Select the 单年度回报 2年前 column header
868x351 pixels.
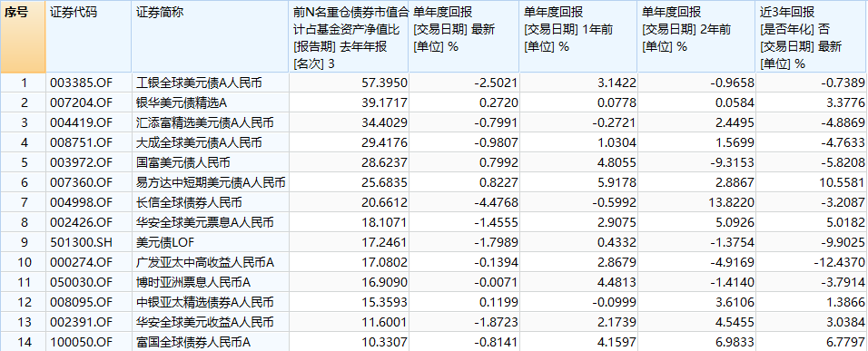point(696,37)
